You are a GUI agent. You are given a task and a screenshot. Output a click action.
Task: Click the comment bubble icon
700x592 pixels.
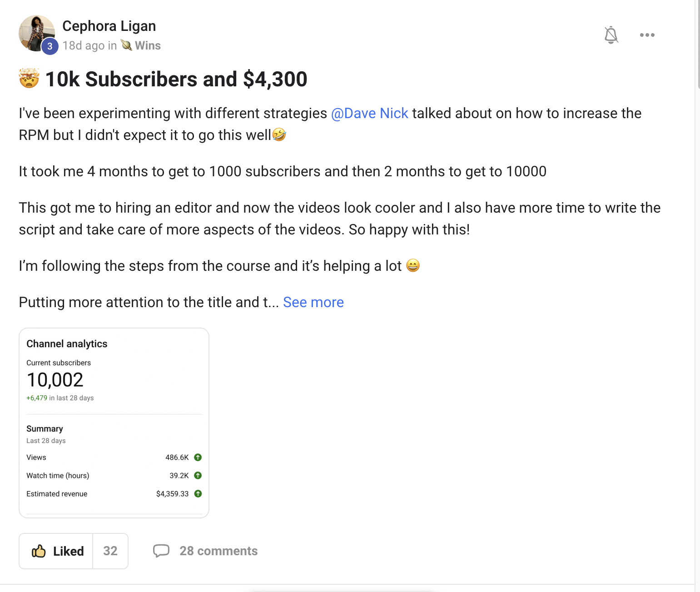point(162,551)
